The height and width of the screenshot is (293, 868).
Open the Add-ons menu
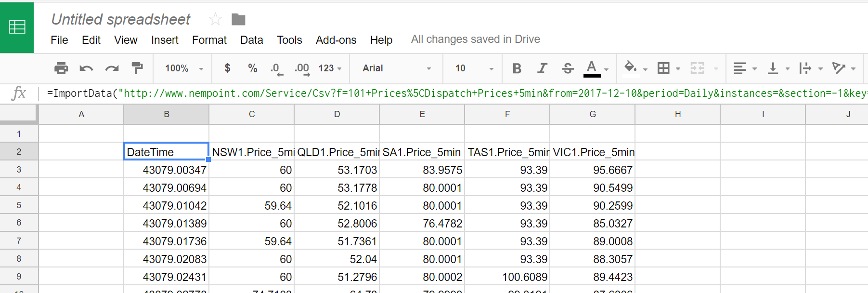(336, 40)
